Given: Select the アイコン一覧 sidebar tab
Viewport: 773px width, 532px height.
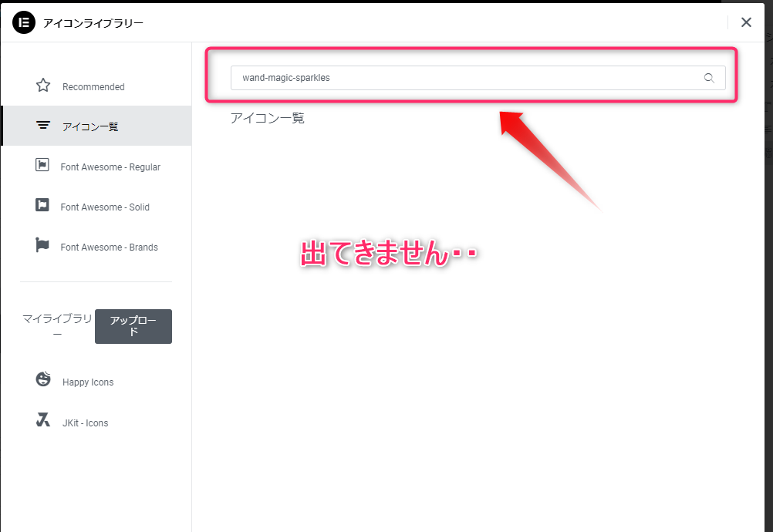Looking at the screenshot, I should (x=90, y=127).
